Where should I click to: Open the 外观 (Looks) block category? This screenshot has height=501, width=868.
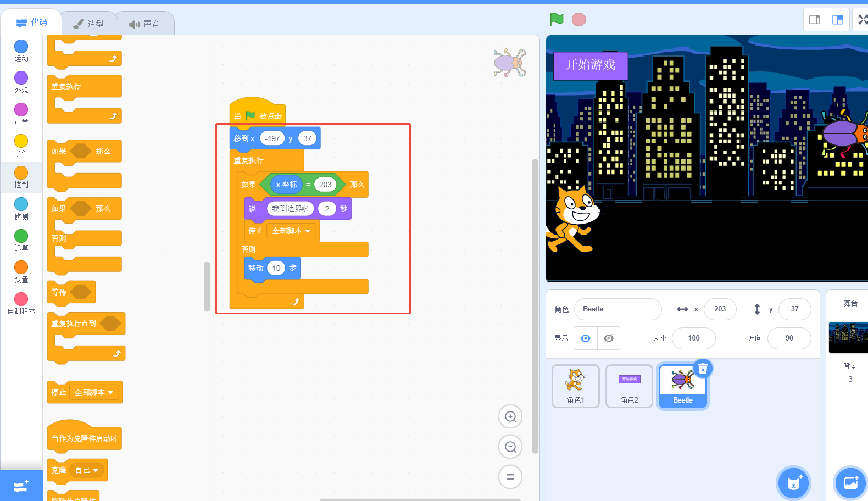click(x=21, y=83)
